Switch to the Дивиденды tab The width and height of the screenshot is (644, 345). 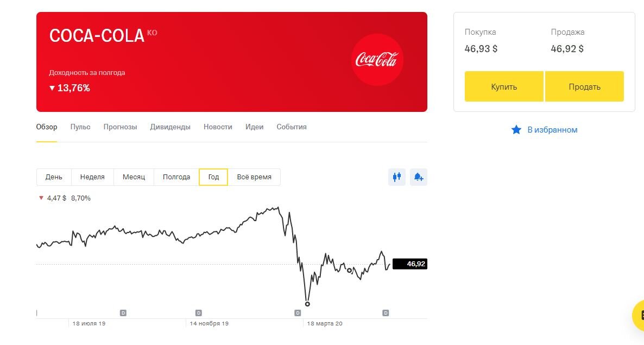pyautogui.click(x=170, y=127)
